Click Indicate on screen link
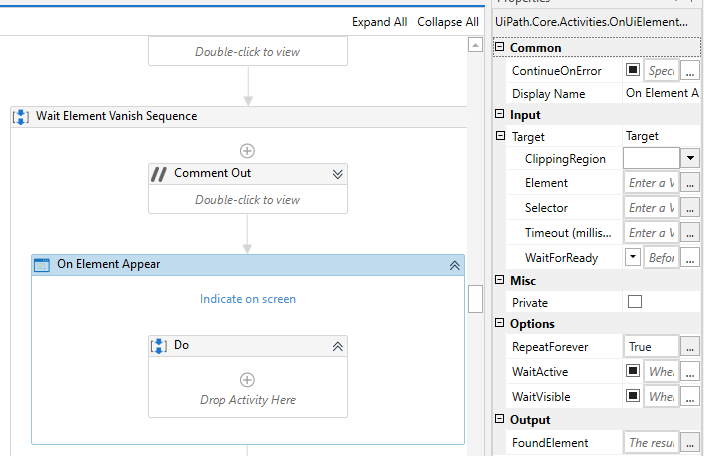 tap(247, 299)
